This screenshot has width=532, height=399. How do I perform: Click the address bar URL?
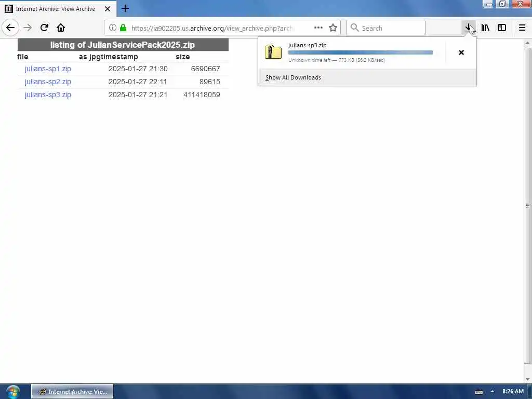point(212,28)
